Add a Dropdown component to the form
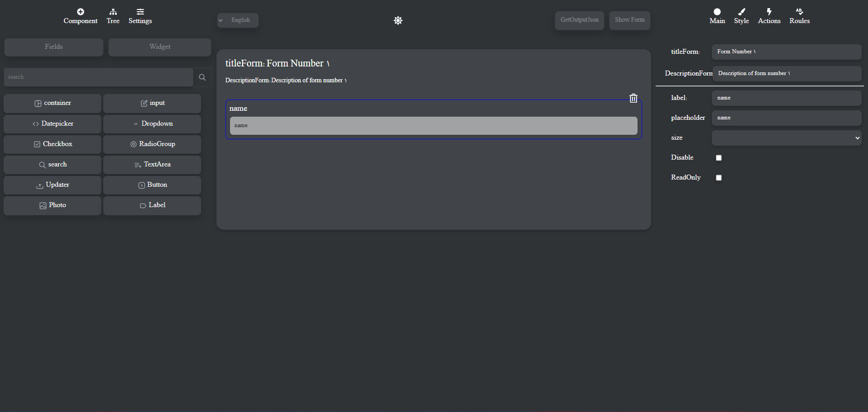Image resolution: width=868 pixels, height=412 pixels. coord(152,124)
